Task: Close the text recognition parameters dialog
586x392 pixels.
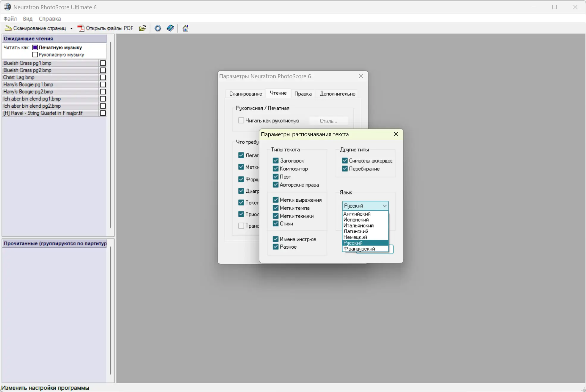Action: pos(396,134)
